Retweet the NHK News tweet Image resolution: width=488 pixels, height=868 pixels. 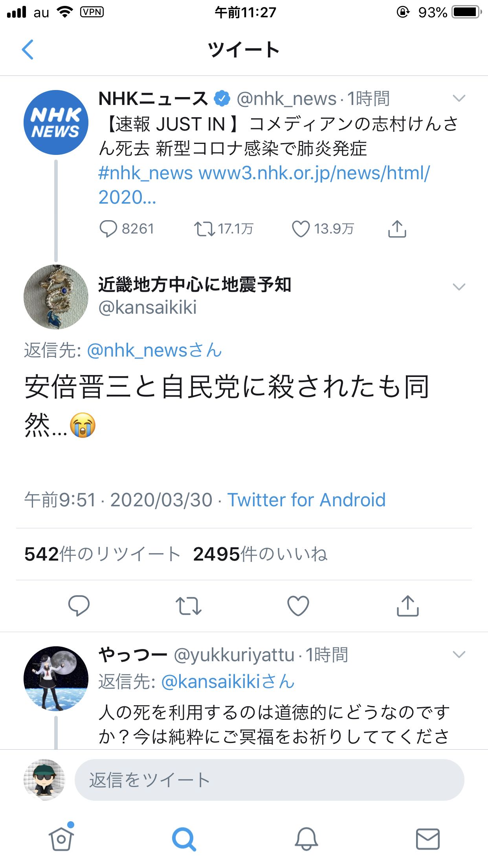coord(204,229)
